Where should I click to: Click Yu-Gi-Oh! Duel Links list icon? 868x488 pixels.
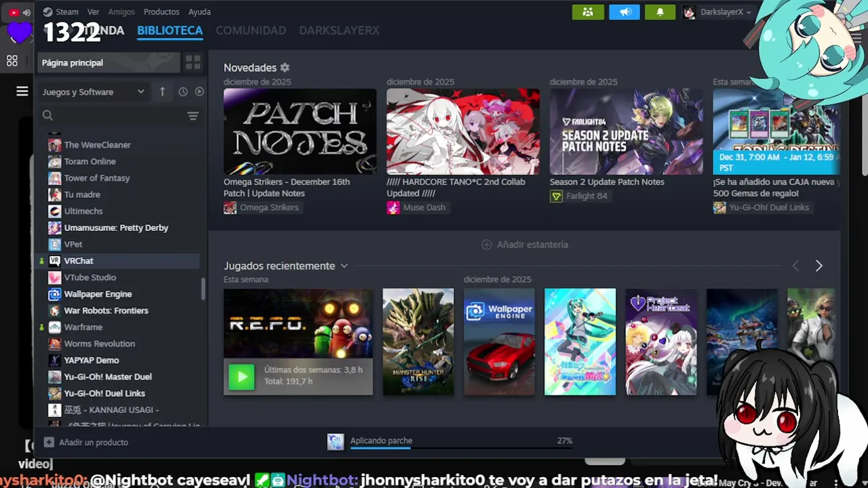(54, 393)
